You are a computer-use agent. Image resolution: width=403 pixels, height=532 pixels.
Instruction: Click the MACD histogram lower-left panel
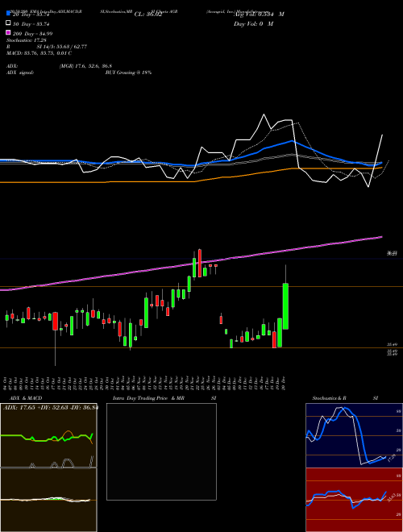tap(48, 500)
